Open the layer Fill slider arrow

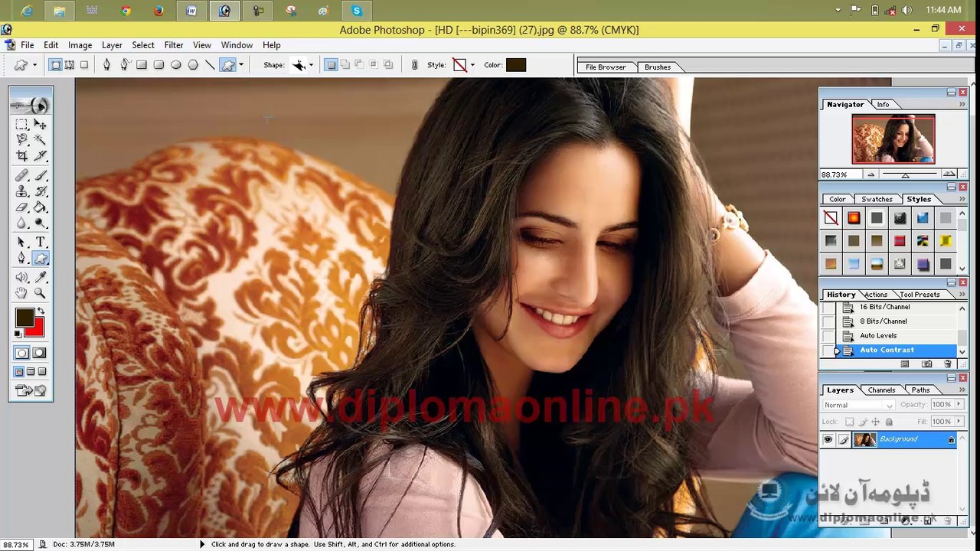point(957,422)
